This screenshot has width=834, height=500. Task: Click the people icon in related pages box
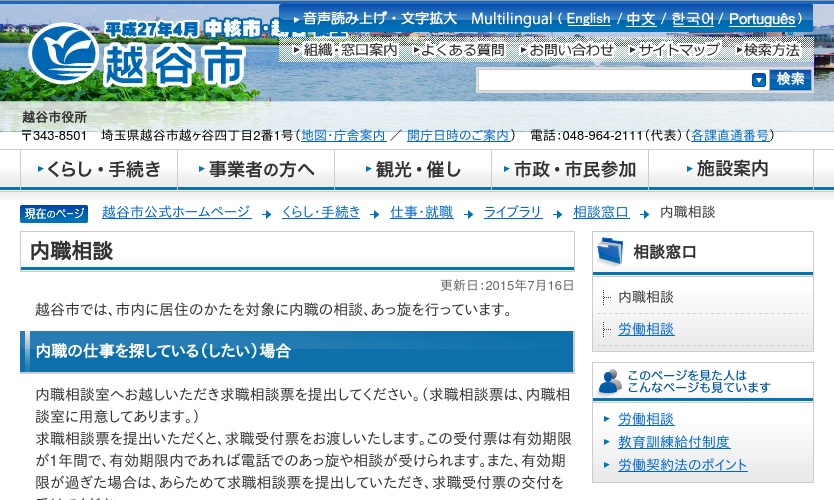609,380
